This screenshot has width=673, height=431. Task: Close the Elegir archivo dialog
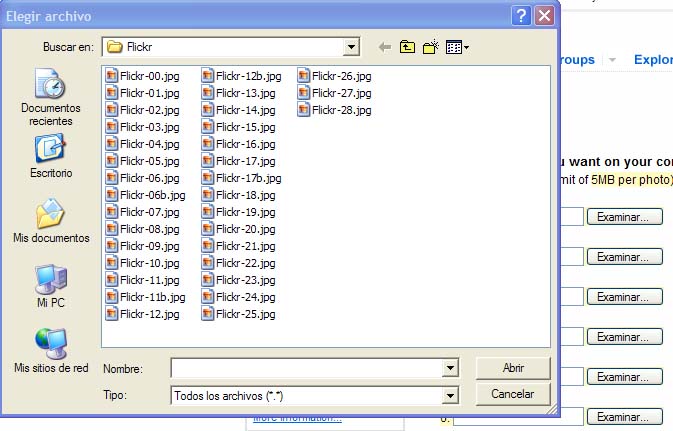pyautogui.click(x=544, y=16)
